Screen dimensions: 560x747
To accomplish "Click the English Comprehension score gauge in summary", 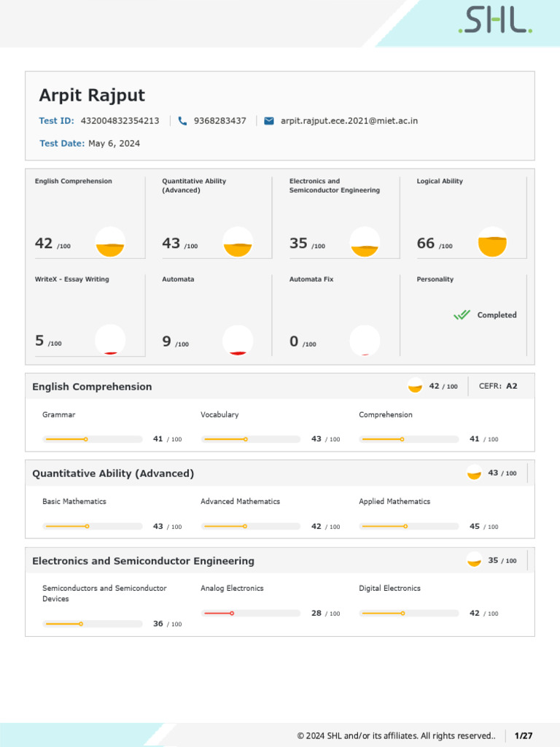I will 110,242.
